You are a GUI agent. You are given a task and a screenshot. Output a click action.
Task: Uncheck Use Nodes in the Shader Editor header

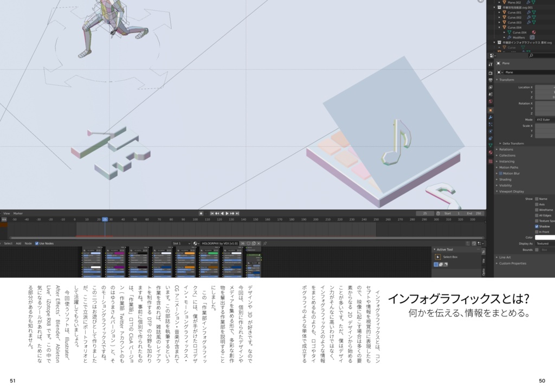coord(37,243)
